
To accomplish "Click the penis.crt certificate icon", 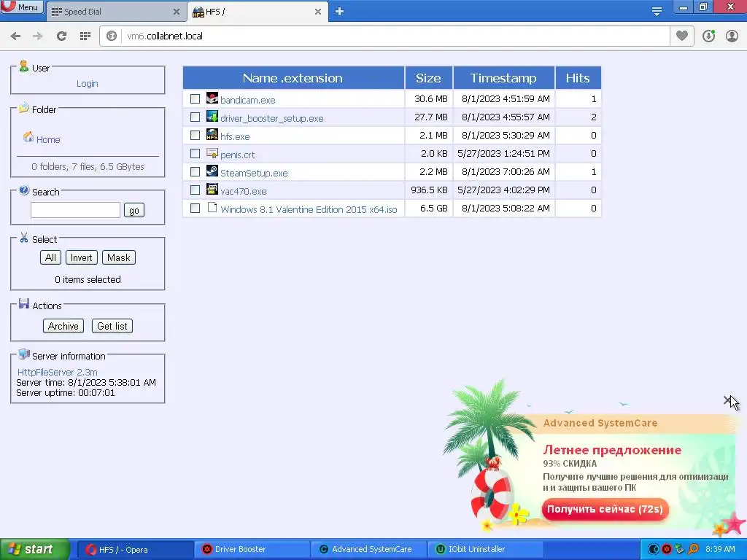I will point(212,153).
